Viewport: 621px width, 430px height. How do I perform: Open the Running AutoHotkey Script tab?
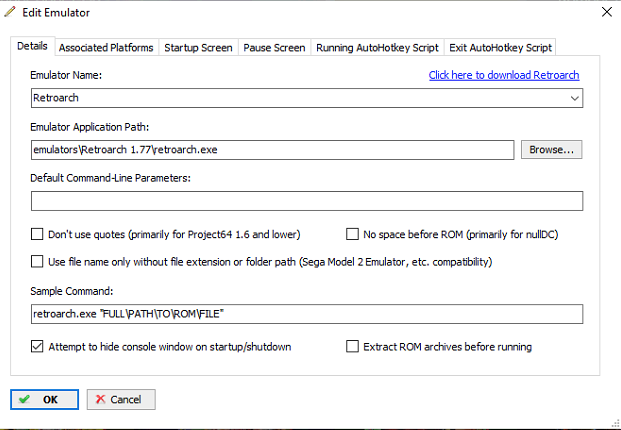click(377, 48)
